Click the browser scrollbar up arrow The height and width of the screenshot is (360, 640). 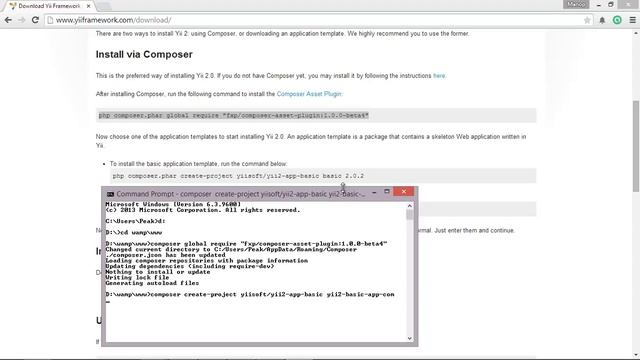pyautogui.click(x=636, y=33)
